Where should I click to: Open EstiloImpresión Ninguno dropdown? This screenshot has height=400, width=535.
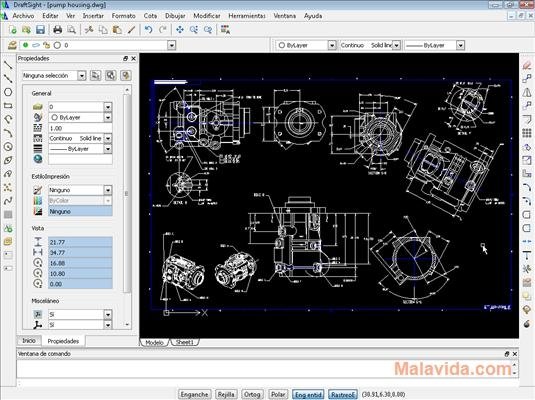tap(108, 190)
